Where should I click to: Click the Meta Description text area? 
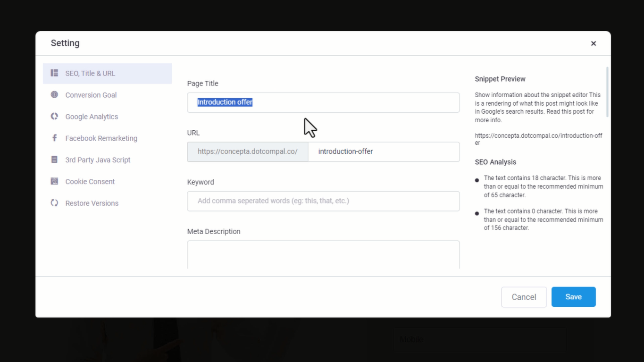323,255
